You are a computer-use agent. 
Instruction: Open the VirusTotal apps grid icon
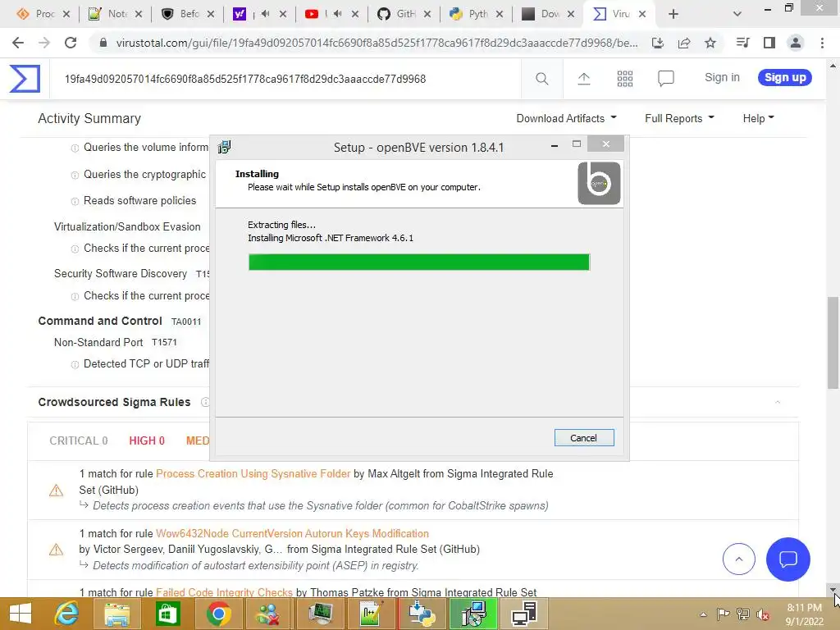click(624, 79)
